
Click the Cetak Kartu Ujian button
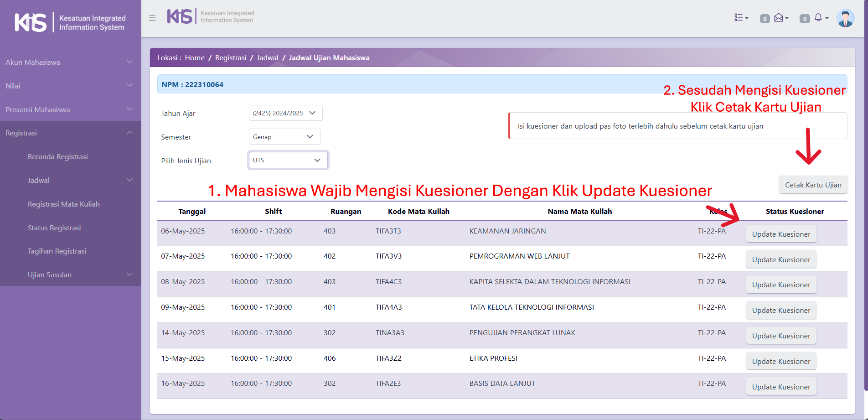pos(813,185)
